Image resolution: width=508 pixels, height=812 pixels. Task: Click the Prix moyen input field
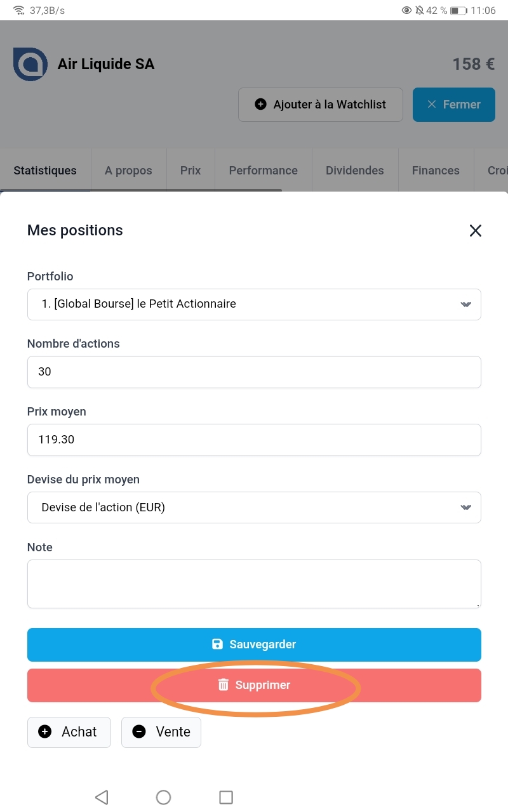point(254,440)
